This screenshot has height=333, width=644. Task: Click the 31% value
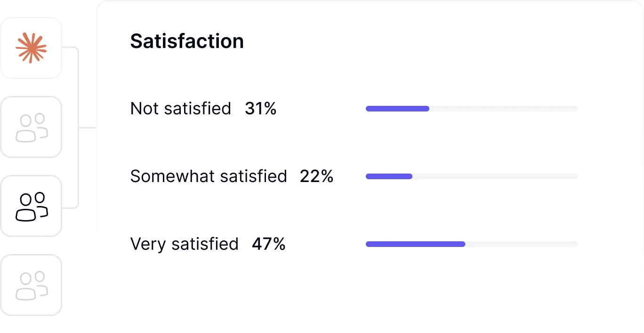click(260, 109)
